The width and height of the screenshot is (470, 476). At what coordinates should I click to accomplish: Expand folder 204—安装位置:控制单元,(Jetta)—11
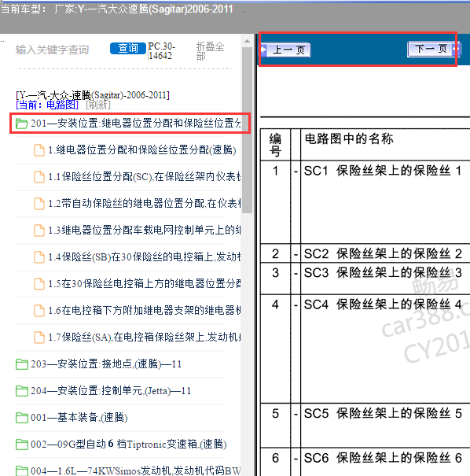tap(111, 390)
